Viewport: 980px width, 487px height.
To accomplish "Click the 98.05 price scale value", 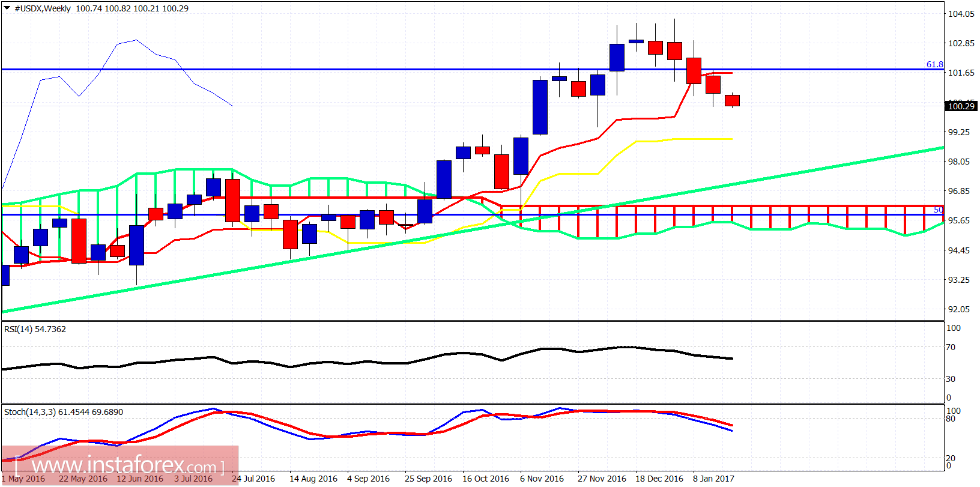I will click(959, 162).
